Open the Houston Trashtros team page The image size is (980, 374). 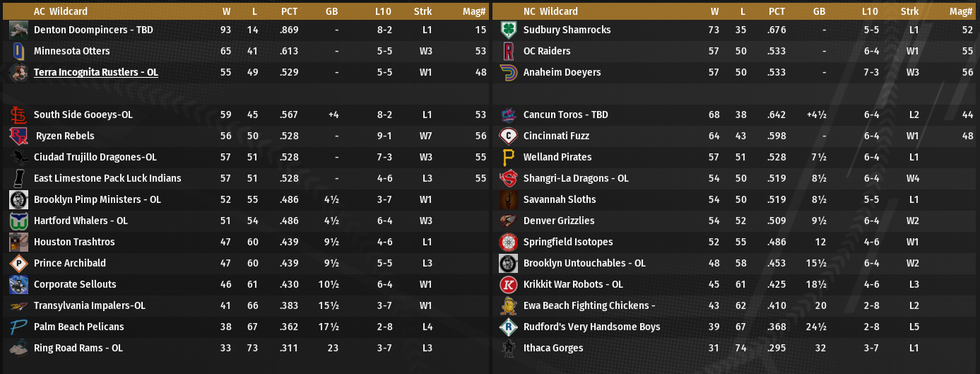[x=74, y=242]
